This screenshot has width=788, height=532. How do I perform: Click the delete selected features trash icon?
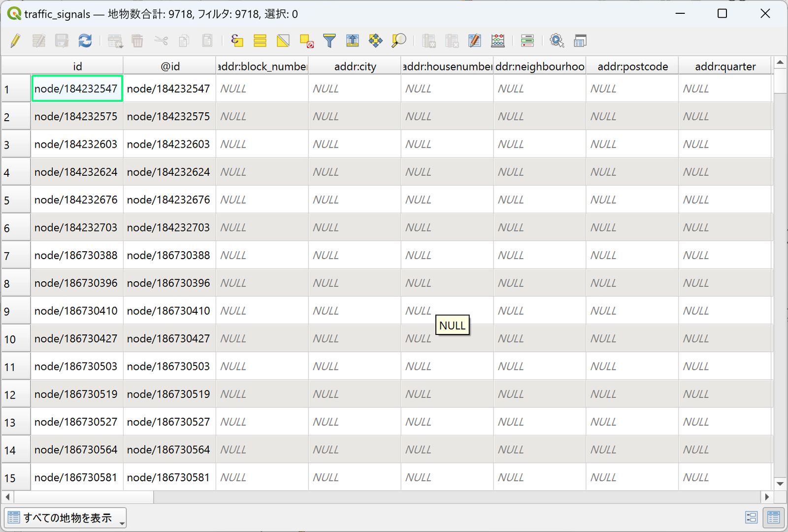(x=137, y=41)
